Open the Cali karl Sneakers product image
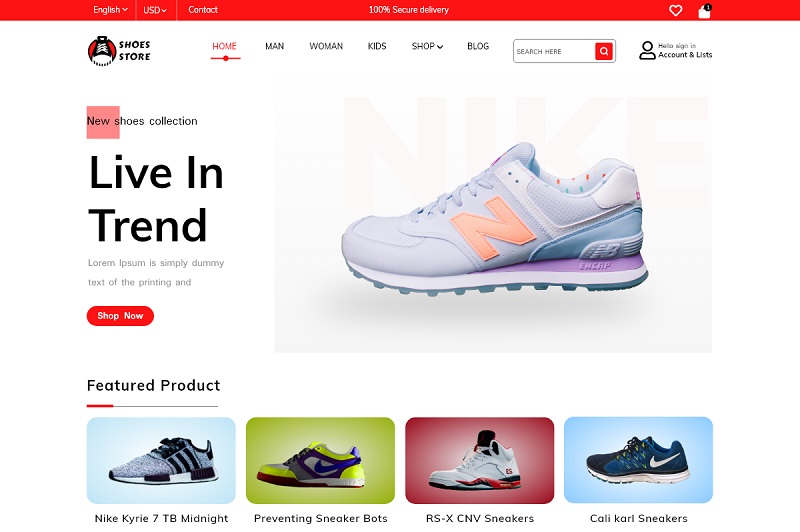The image size is (800, 532). [x=638, y=460]
